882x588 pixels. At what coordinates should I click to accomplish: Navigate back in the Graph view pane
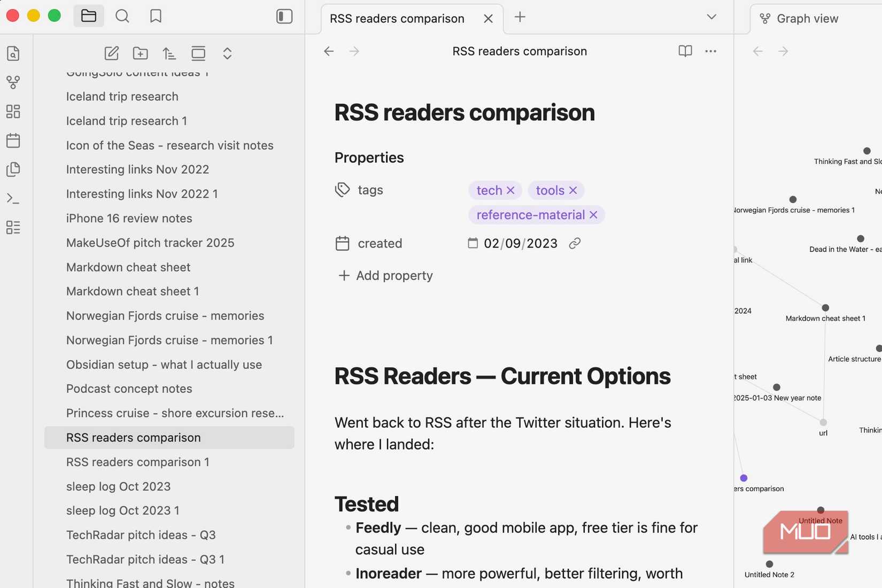[x=758, y=51]
